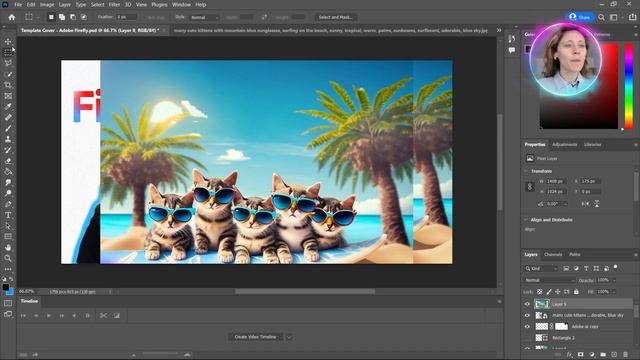Viewport: 640px width, 360px height.
Task: Open the Filter menu
Action: coord(114,4)
